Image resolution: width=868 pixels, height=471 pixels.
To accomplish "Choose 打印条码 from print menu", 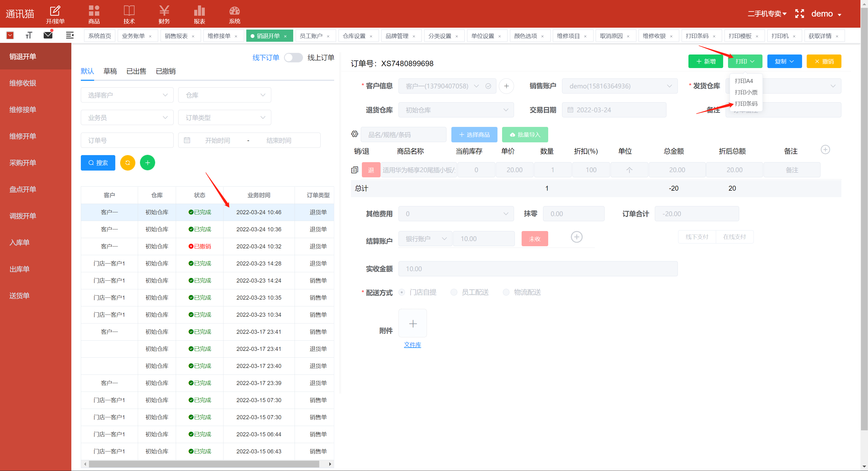I will tap(746, 103).
